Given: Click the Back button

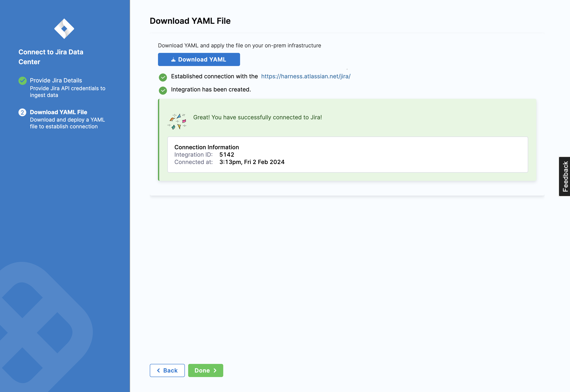Looking at the screenshot, I should 167,370.
